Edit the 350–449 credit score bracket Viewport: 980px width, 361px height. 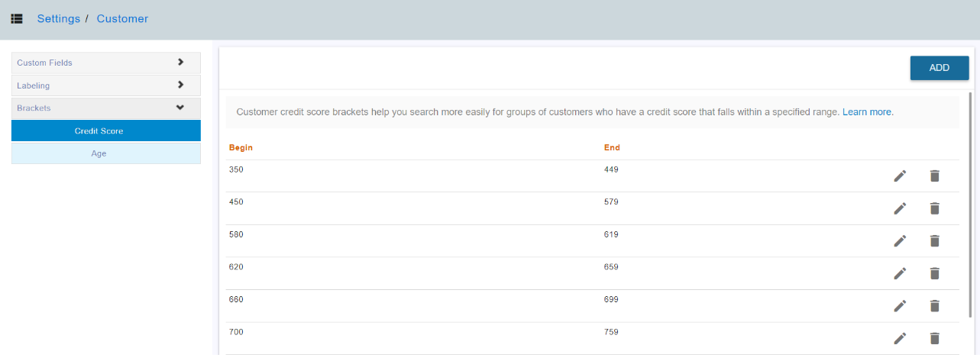pyautogui.click(x=900, y=176)
